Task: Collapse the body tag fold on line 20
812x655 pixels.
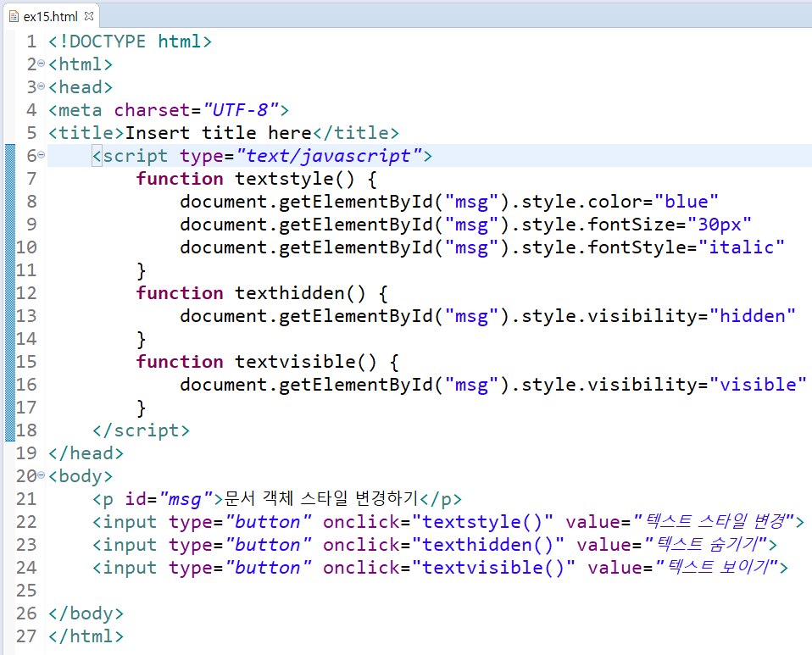Action: click(x=42, y=475)
